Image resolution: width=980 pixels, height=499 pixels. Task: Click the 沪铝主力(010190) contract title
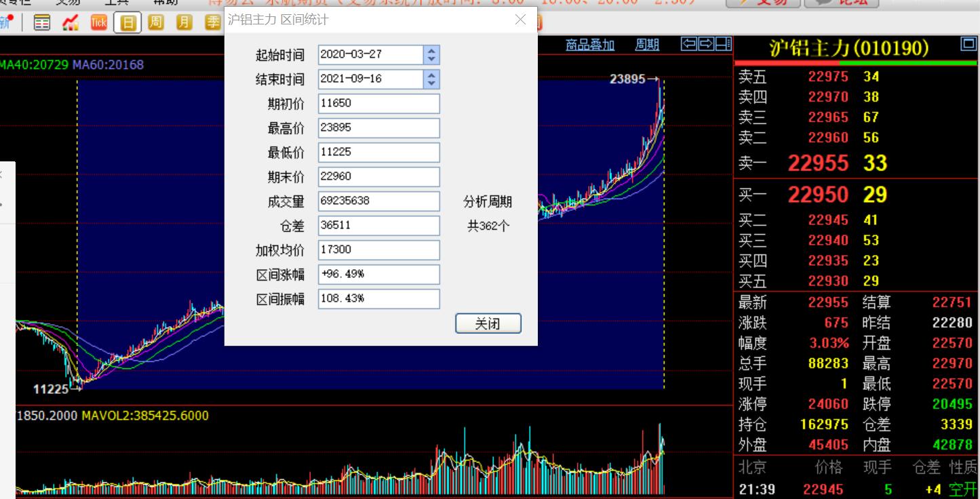pos(848,49)
